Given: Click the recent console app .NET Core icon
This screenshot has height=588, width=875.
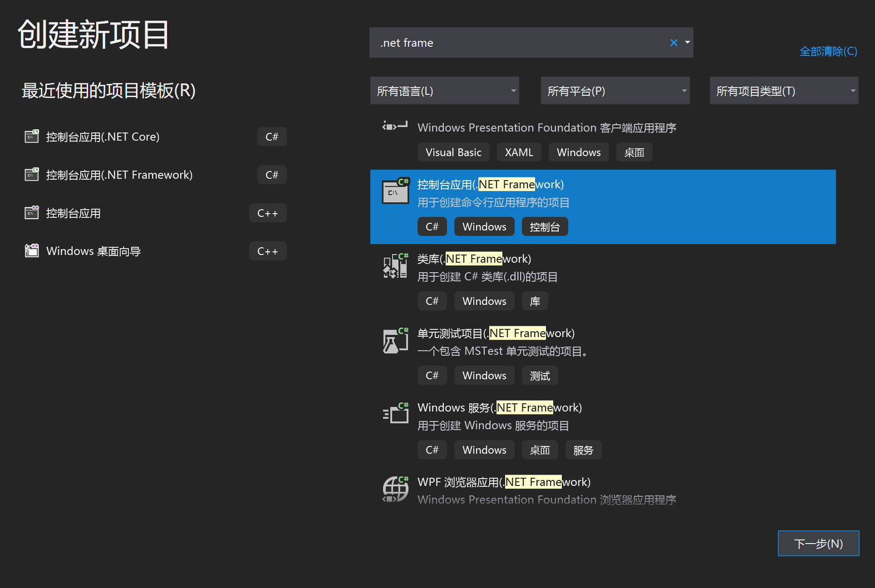Looking at the screenshot, I should click(32, 137).
